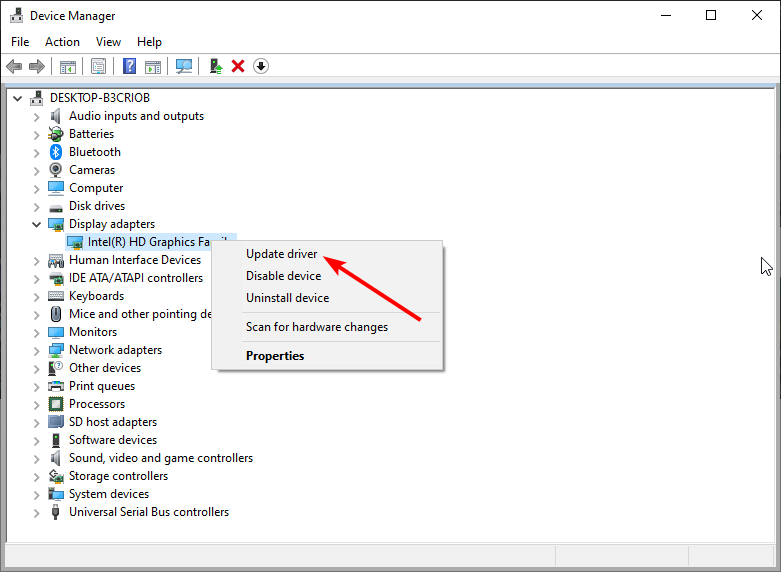Viewport: 781px width, 572px height.
Task: Click the red X Uninstall device icon
Action: (x=238, y=66)
